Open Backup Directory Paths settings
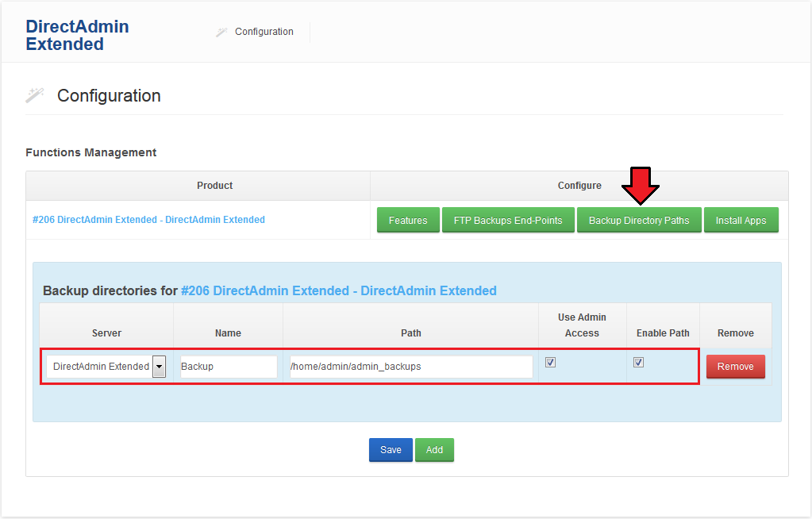The width and height of the screenshot is (812, 519). point(639,220)
